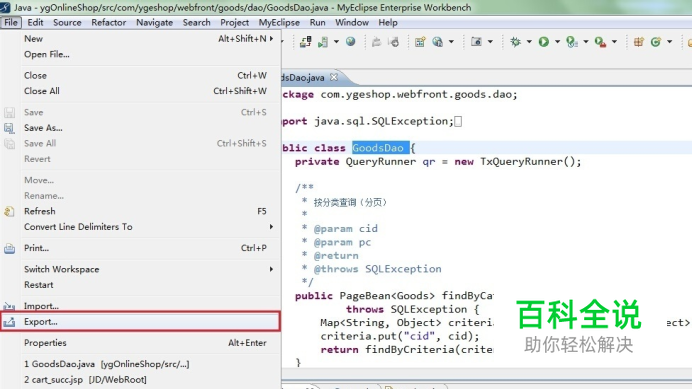
Task: Open the Refactor menu
Action: [109, 23]
